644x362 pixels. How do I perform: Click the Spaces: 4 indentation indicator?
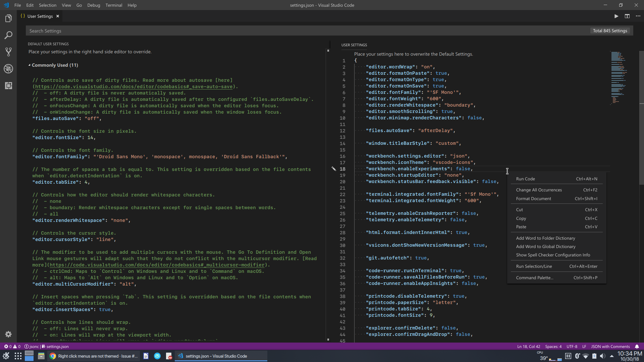click(x=553, y=347)
